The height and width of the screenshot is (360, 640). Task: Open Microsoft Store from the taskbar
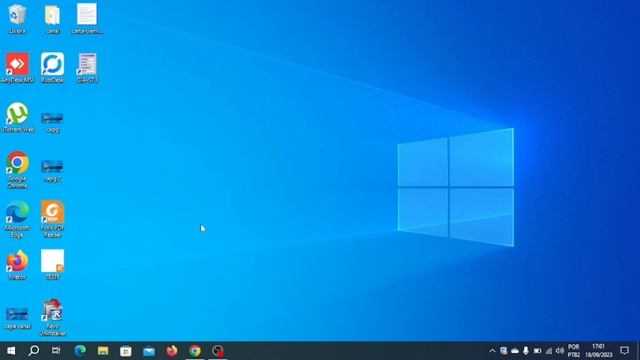coord(126,351)
